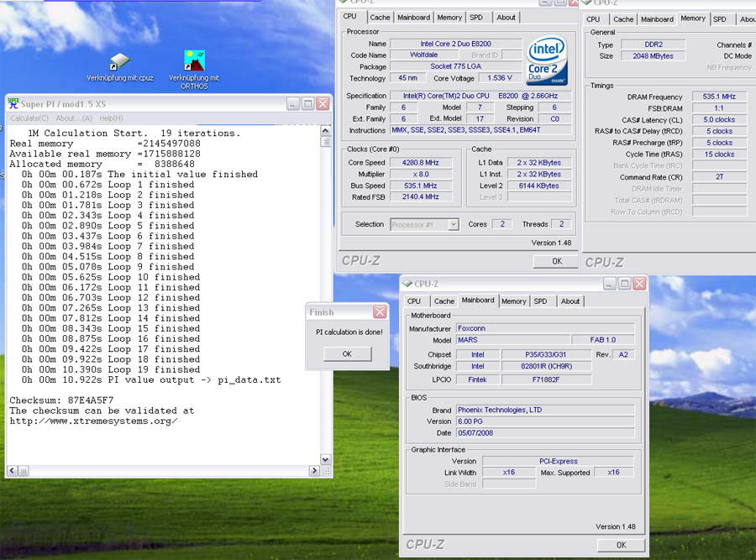The height and width of the screenshot is (560, 756).
Task: Switch to Cache tab in CPU-Z CPU window
Action: coord(380,18)
